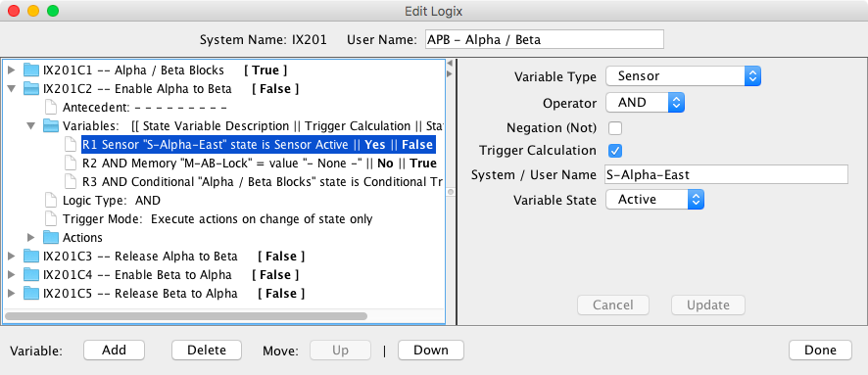This screenshot has width=868, height=375.
Task: Open the Variable Type Sensor dropdown
Action: (x=683, y=76)
